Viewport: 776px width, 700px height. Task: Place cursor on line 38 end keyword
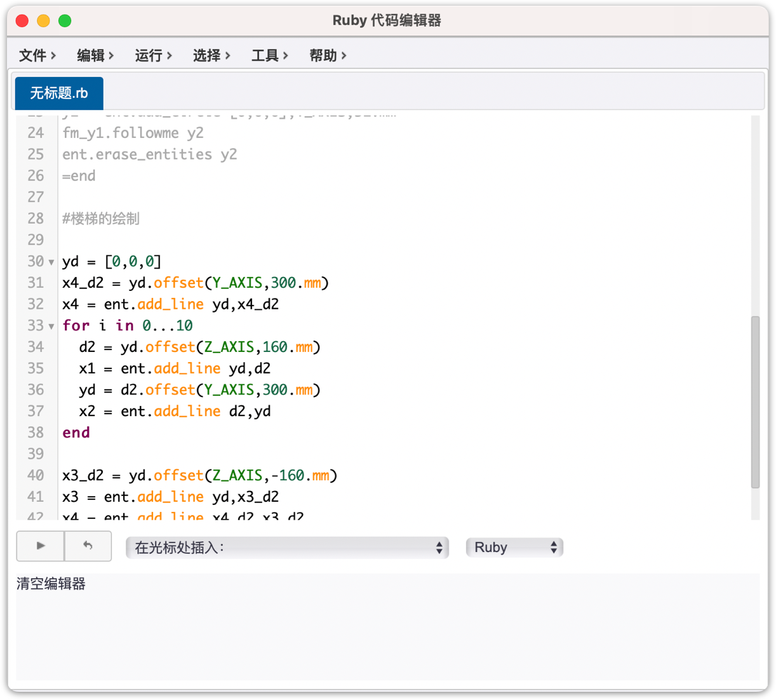(76, 433)
